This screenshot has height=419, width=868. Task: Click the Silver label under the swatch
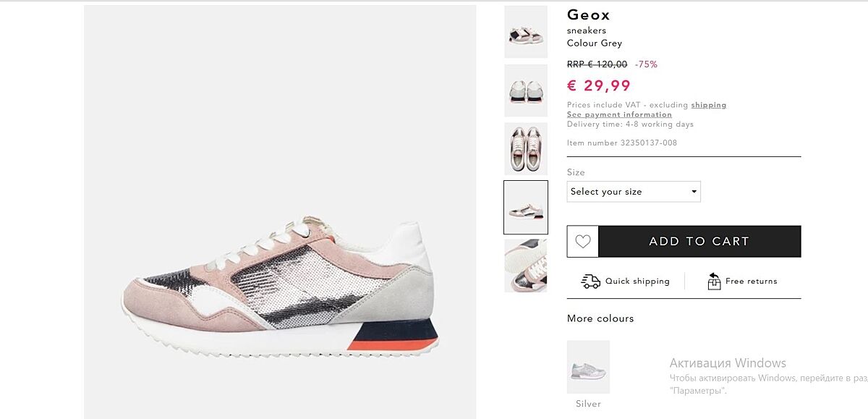click(588, 404)
